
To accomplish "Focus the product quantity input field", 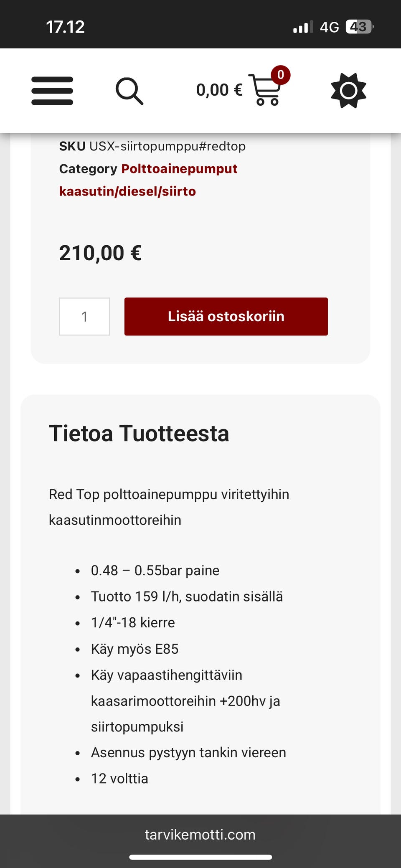I will 84,317.
